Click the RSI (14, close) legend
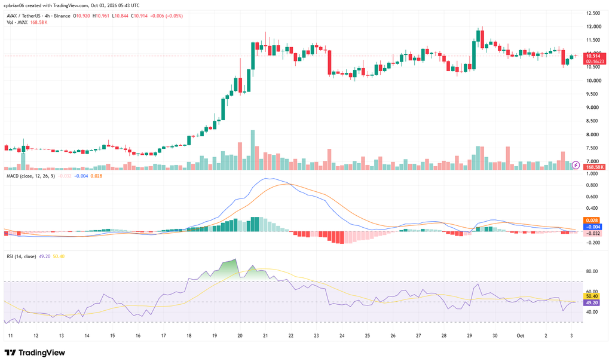612x364 pixels. [22, 256]
